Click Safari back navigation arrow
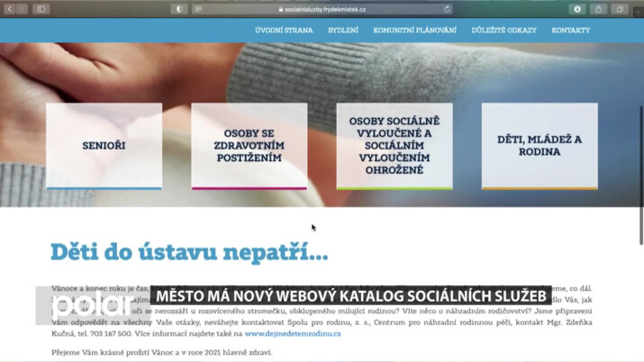This screenshot has width=644, height=362. pos(8,9)
